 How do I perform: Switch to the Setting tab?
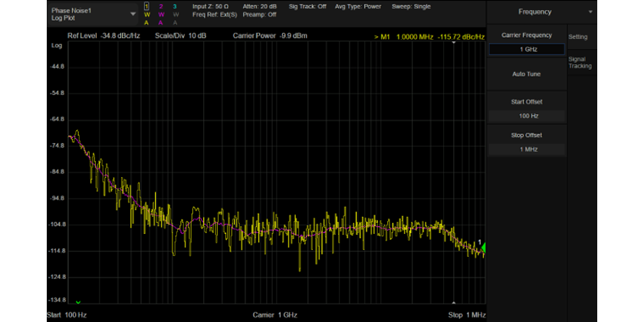click(x=577, y=37)
